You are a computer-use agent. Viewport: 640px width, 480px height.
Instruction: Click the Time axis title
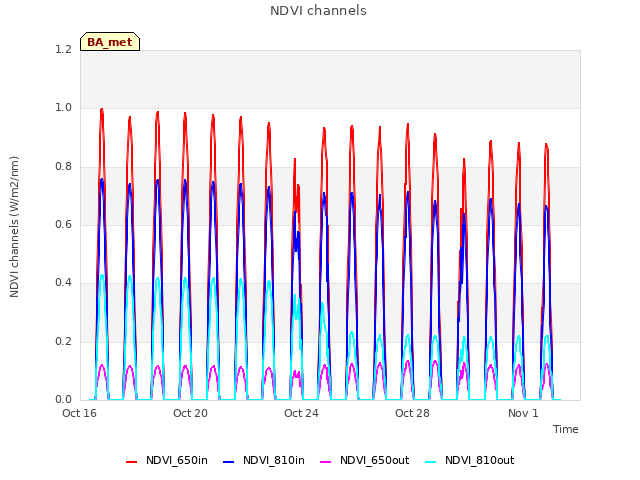click(566, 429)
